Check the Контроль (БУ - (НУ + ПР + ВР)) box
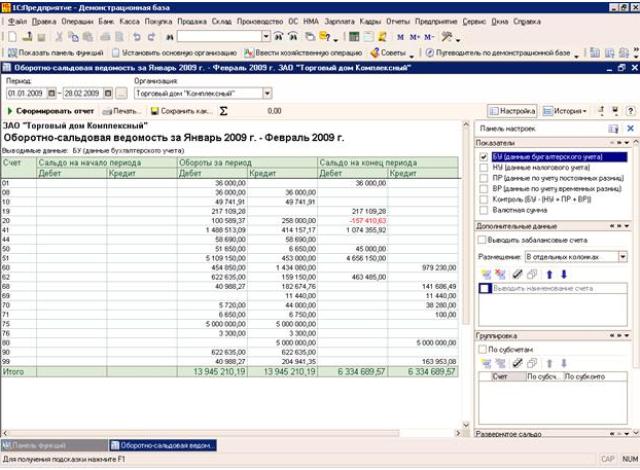The height and width of the screenshot is (470, 640). pyautogui.click(x=484, y=200)
